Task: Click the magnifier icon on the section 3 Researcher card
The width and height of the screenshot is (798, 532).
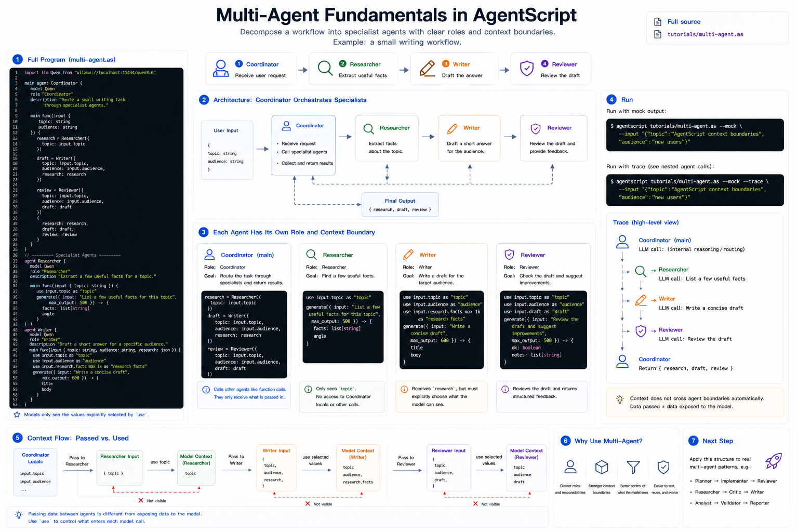Action: click(311, 255)
